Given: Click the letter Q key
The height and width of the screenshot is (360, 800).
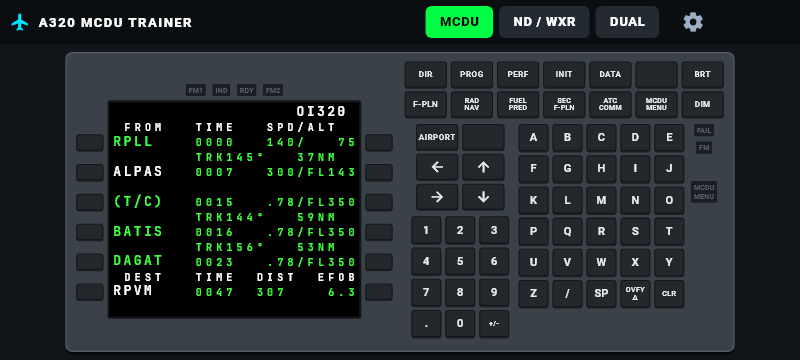Looking at the screenshot, I should pos(567,232).
